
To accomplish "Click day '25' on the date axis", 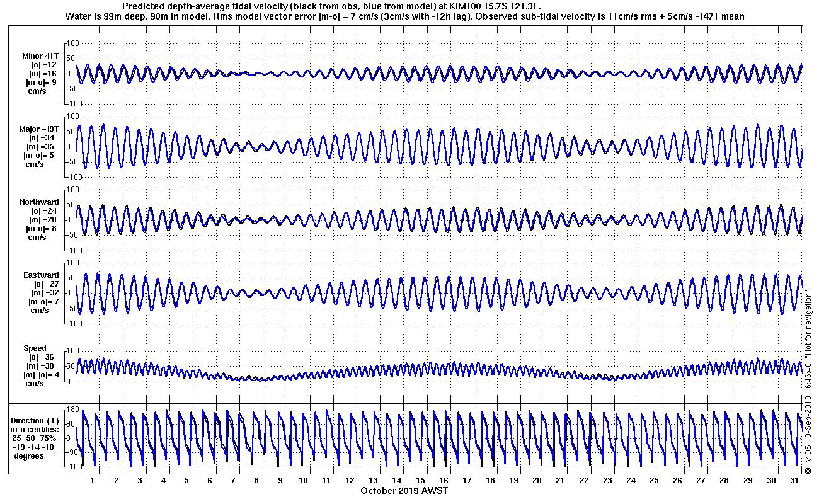I will click(x=655, y=481).
